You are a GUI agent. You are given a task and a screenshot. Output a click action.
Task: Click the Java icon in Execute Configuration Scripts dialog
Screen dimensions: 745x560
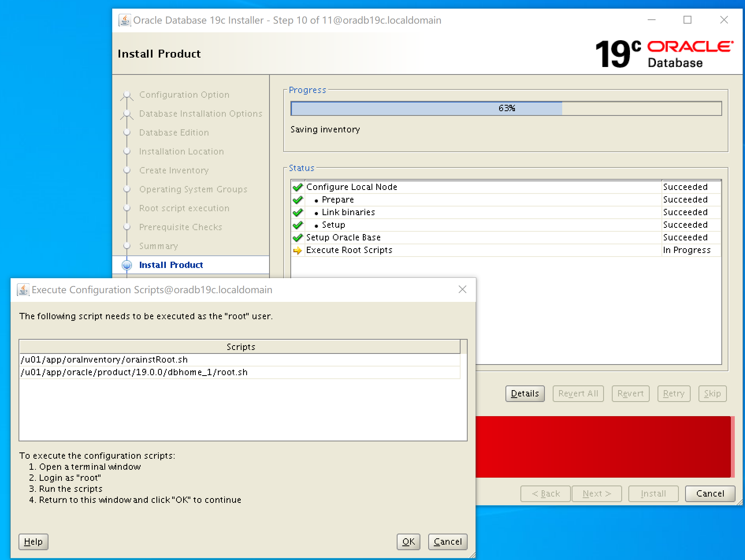(x=23, y=290)
